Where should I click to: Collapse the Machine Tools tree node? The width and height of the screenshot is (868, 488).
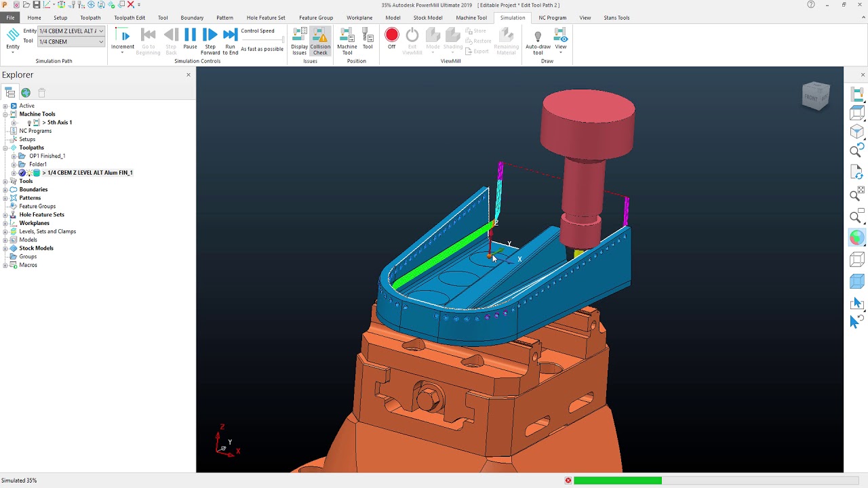pyautogui.click(x=5, y=114)
